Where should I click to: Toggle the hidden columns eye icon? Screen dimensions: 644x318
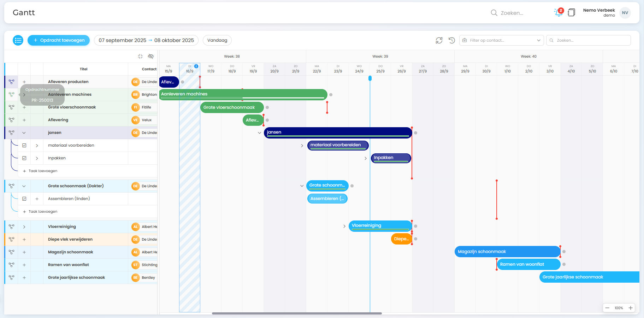[x=151, y=57]
